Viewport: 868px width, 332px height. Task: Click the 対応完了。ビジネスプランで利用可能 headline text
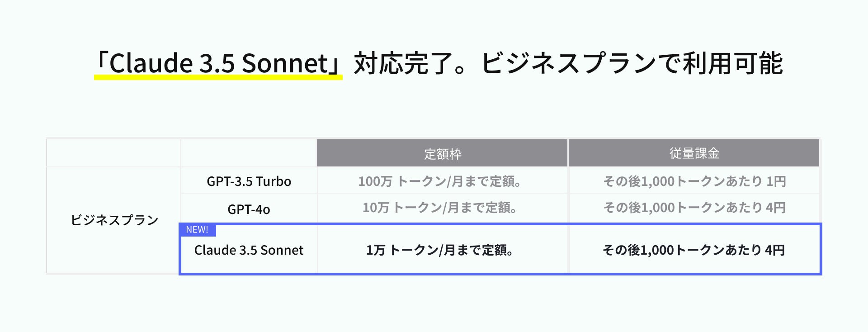568,63
